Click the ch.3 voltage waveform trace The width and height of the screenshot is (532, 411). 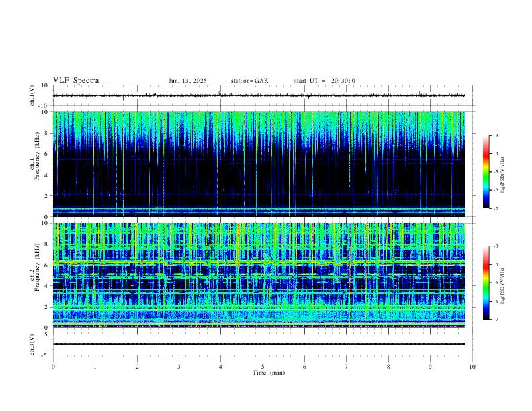click(259, 344)
